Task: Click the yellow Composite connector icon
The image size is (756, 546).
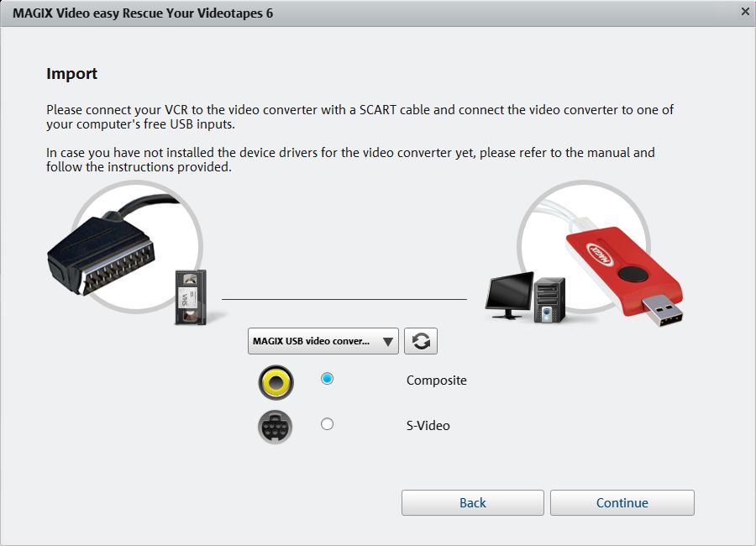Action: pyautogui.click(x=276, y=382)
